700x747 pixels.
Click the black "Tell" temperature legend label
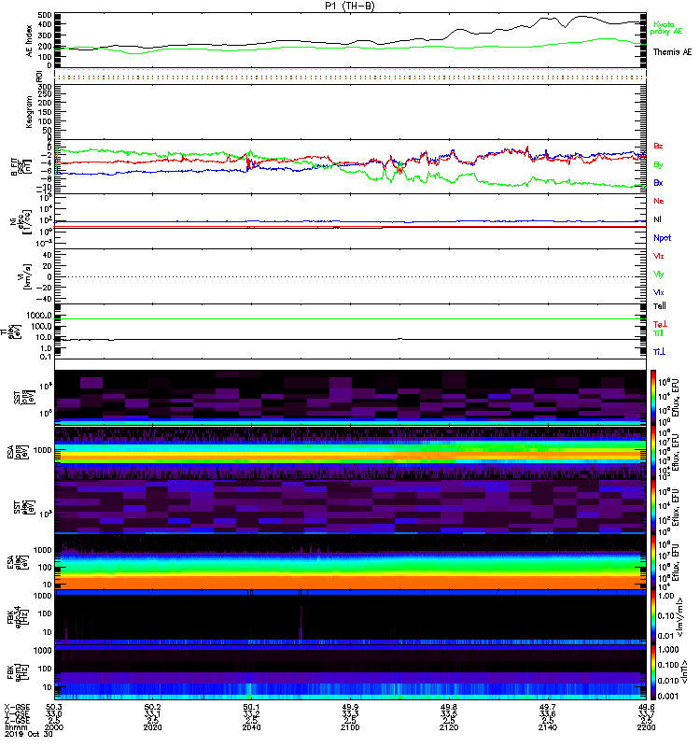[x=660, y=306]
